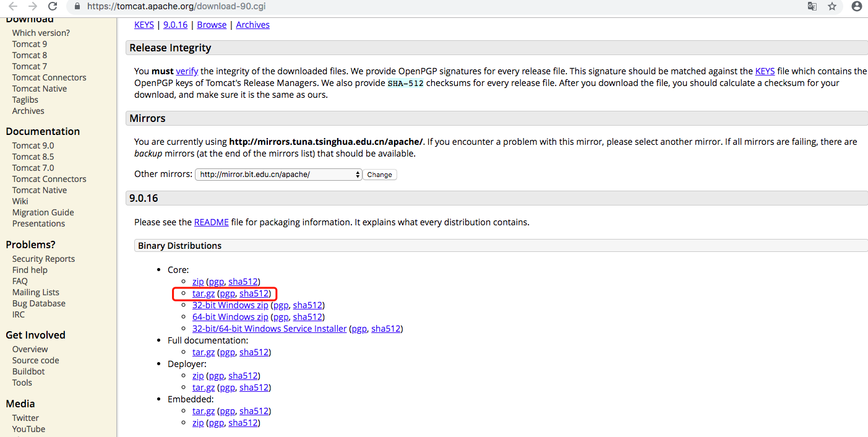Click the lock icon in address bar
The width and height of the screenshot is (868, 437).
(77, 6)
